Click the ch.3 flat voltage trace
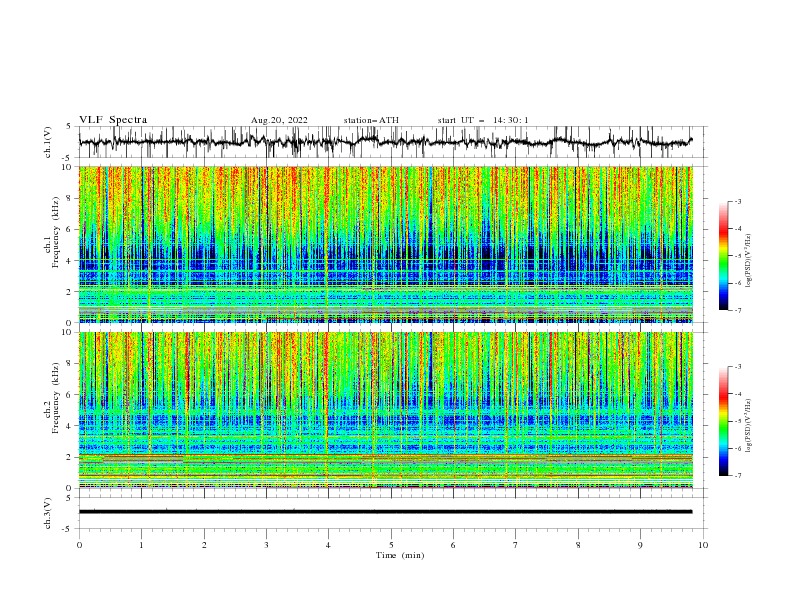792x612 pixels. coord(385,512)
